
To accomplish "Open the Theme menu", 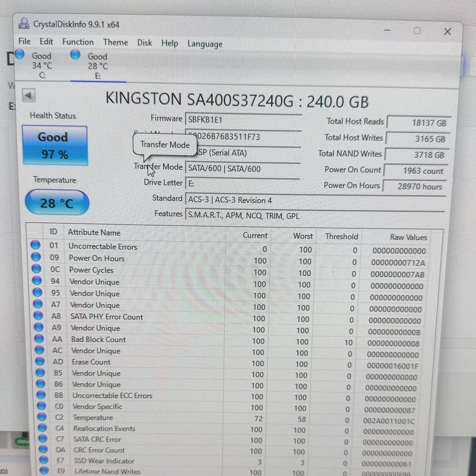I will point(115,42).
